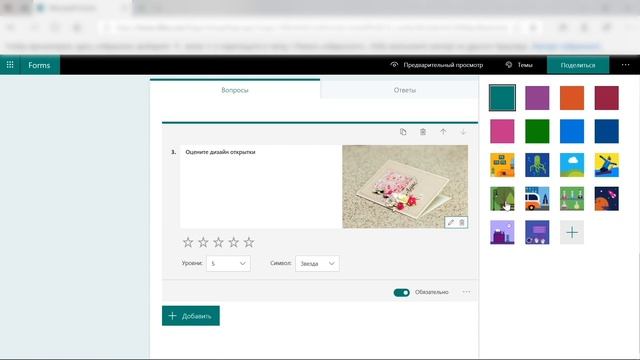The image size is (640, 360).
Task: Select the camper van theme image
Action: (x=537, y=199)
